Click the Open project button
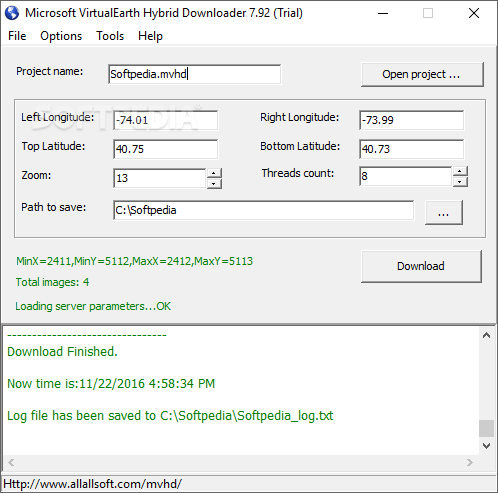The width and height of the screenshot is (498, 493). 422,74
